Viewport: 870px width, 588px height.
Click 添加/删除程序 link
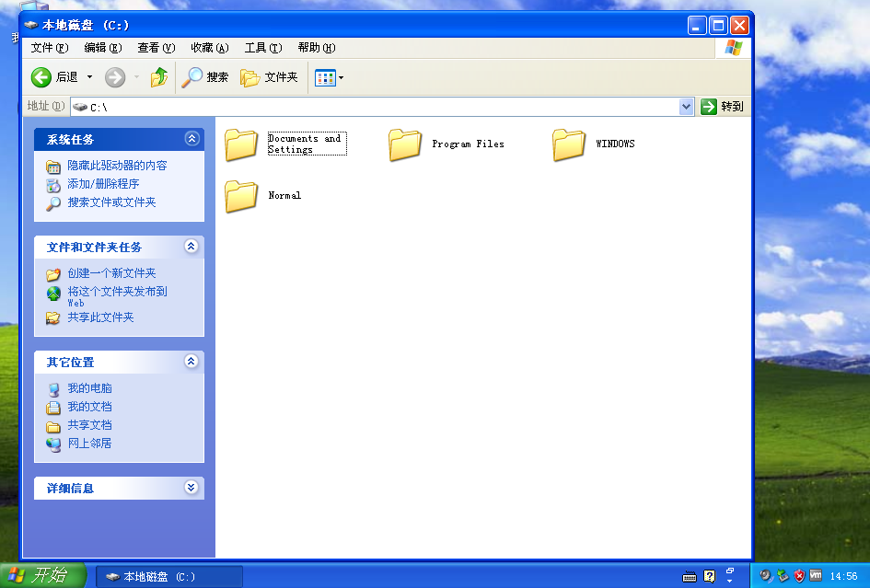(x=103, y=184)
